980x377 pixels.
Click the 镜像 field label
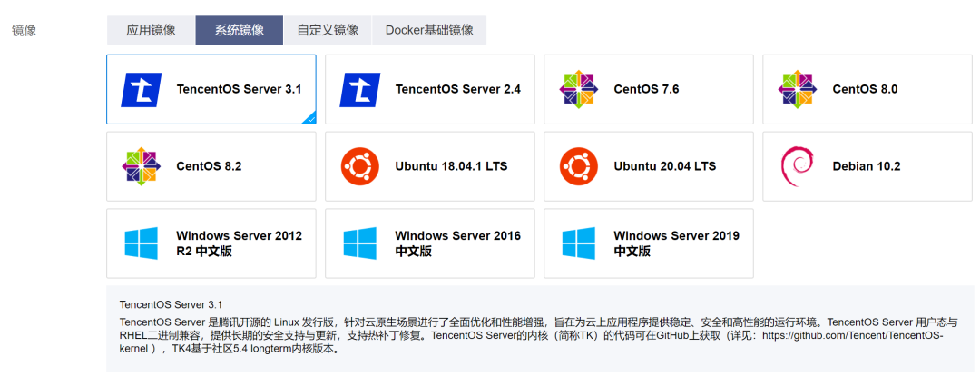24,31
